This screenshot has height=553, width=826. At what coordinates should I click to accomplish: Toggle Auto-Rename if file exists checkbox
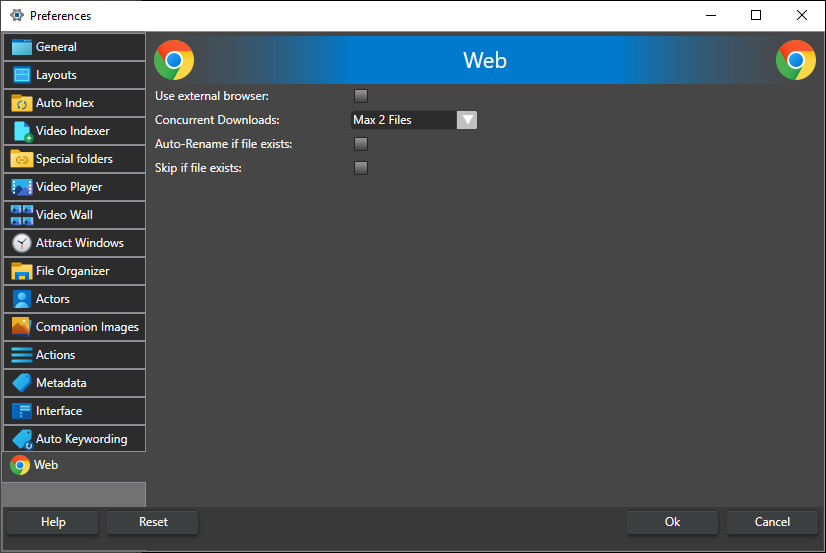[x=361, y=144]
